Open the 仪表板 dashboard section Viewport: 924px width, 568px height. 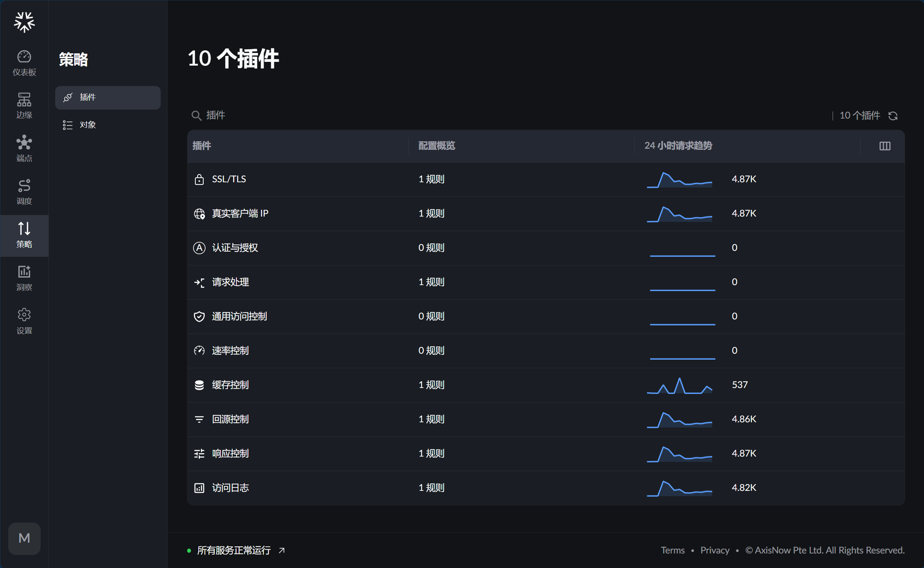tap(25, 63)
